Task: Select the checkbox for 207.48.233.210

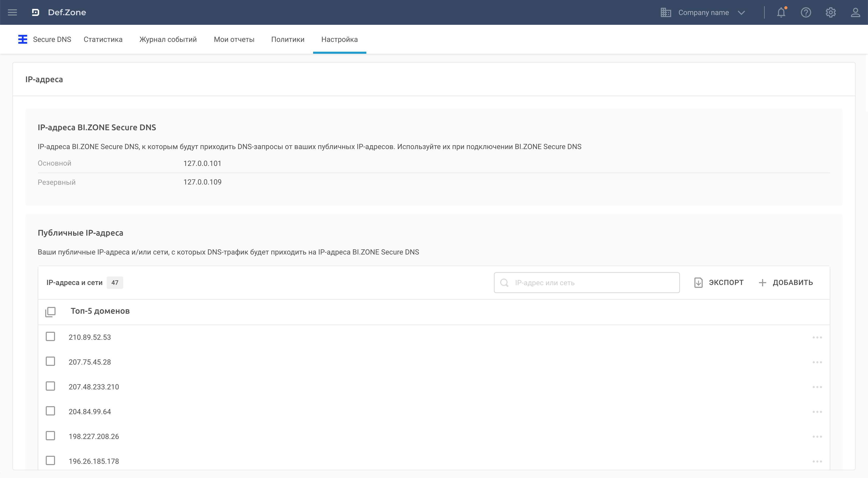Action: [x=50, y=386]
